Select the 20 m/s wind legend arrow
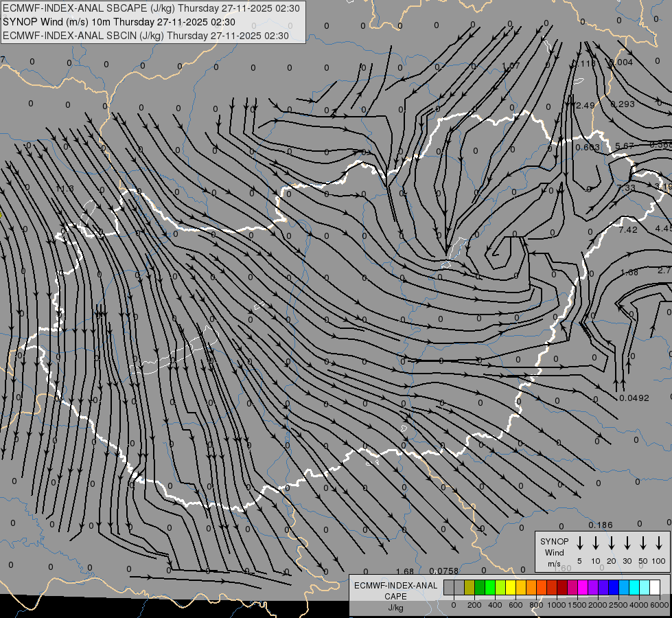 pyautogui.click(x=612, y=543)
